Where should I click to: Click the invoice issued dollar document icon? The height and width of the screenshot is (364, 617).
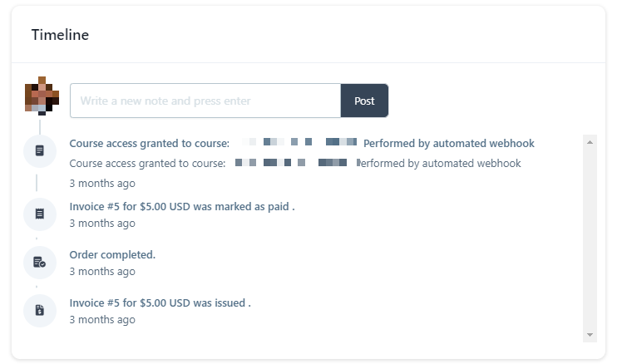(40, 311)
